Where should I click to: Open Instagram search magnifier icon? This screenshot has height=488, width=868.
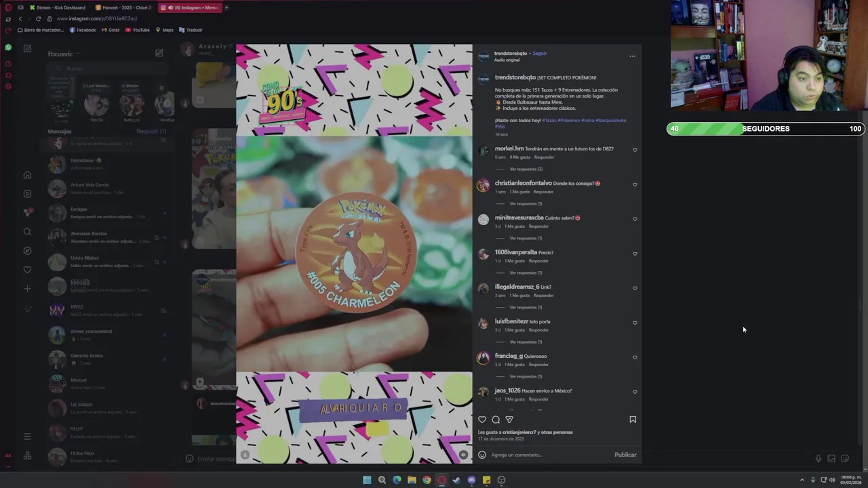click(27, 232)
